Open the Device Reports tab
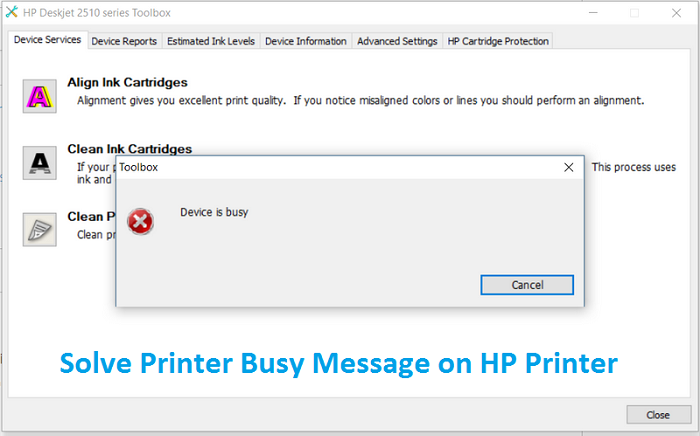The width and height of the screenshot is (700, 436). [124, 41]
